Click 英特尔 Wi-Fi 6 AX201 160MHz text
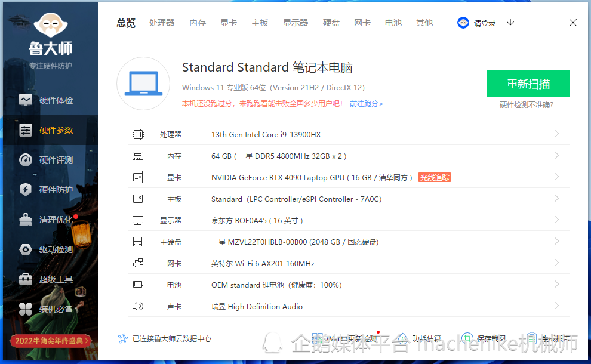This screenshot has height=364, width=591. tap(263, 263)
